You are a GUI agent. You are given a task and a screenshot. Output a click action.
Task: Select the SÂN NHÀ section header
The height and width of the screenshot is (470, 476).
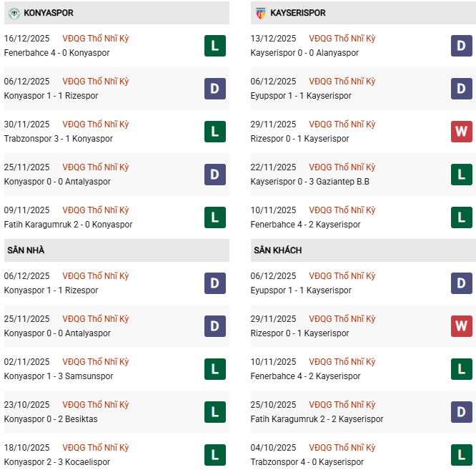26,250
